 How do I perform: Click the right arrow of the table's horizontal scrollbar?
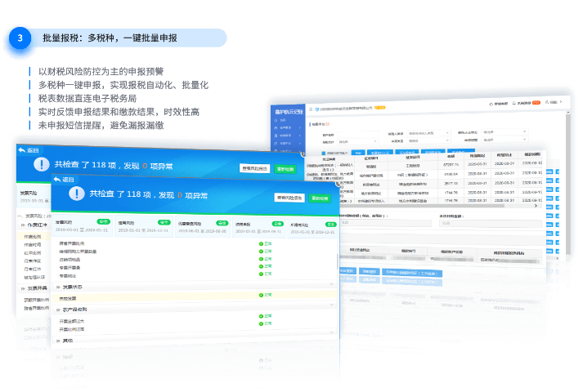coord(536,205)
